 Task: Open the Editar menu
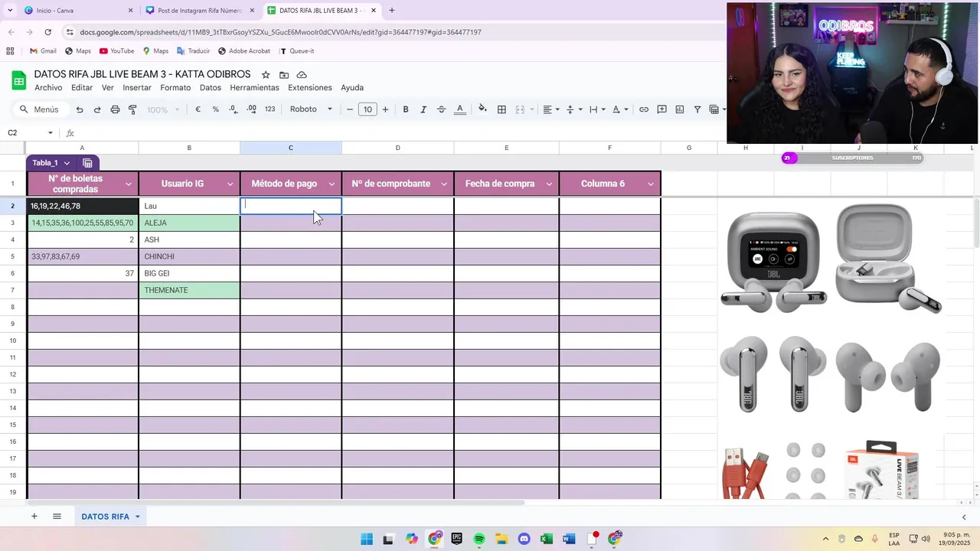(x=82, y=87)
